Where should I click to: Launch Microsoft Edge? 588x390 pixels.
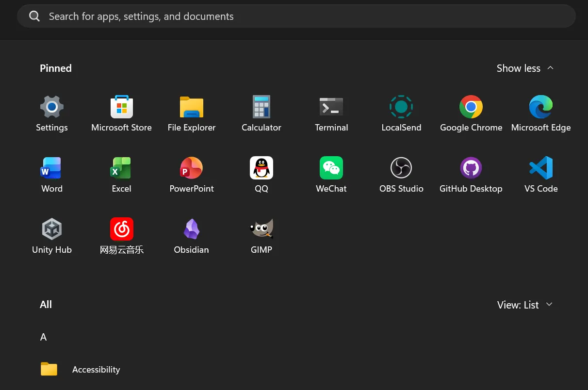[x=541, y=114]
